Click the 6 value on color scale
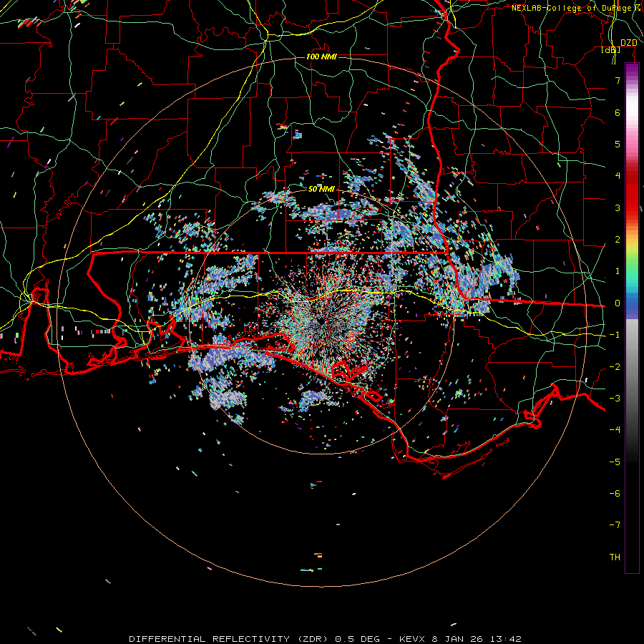The height and width of the screenshot is (644, 644). point(618,112)
